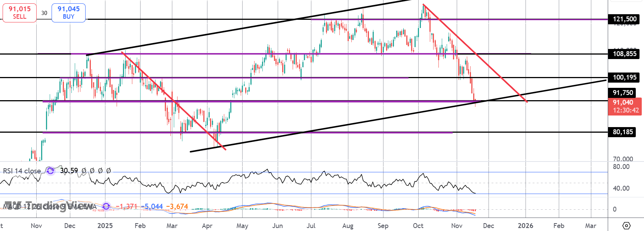Select the RSI 14 close indicator title
The height and width of the screenshot is (231, 644).
click(x=22, y=171)
